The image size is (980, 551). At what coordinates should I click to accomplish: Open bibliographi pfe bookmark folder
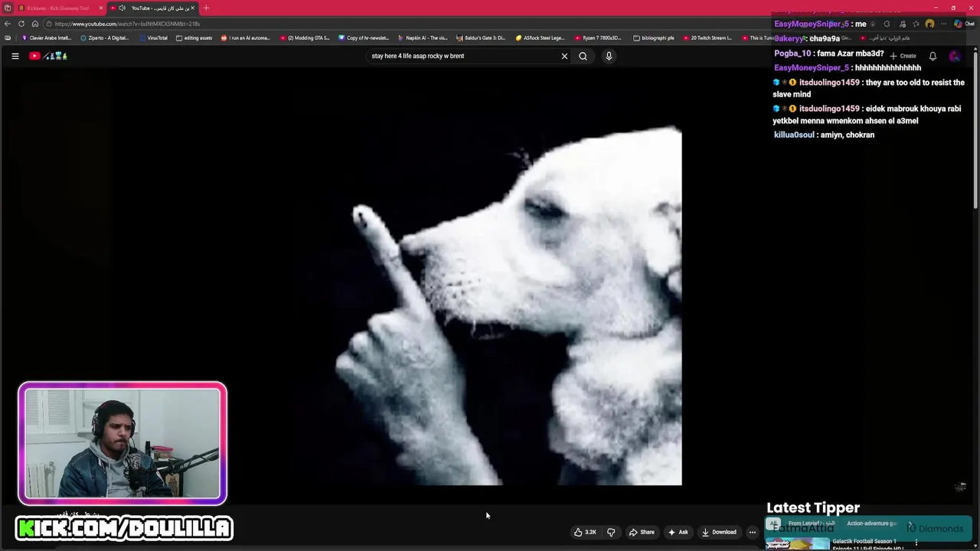(x=654, y=37)
